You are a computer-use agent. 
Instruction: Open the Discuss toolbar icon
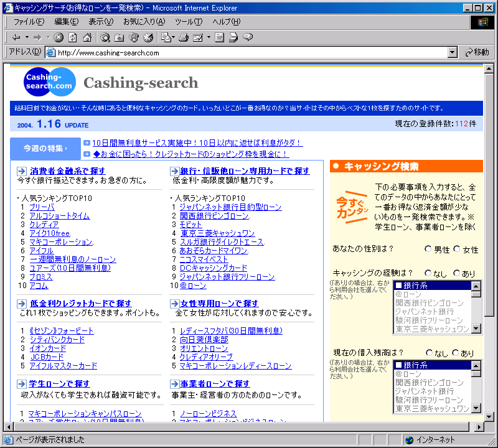coord(219,37)
